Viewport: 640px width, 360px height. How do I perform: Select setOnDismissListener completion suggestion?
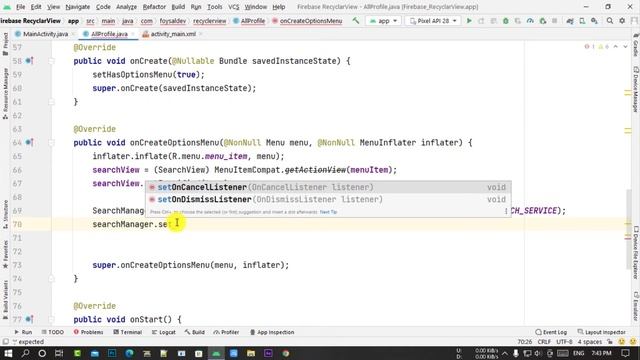click(x=328, y=200)
